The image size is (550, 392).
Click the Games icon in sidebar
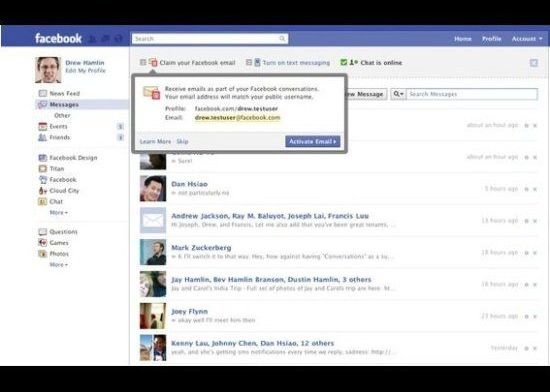[42, 243]
